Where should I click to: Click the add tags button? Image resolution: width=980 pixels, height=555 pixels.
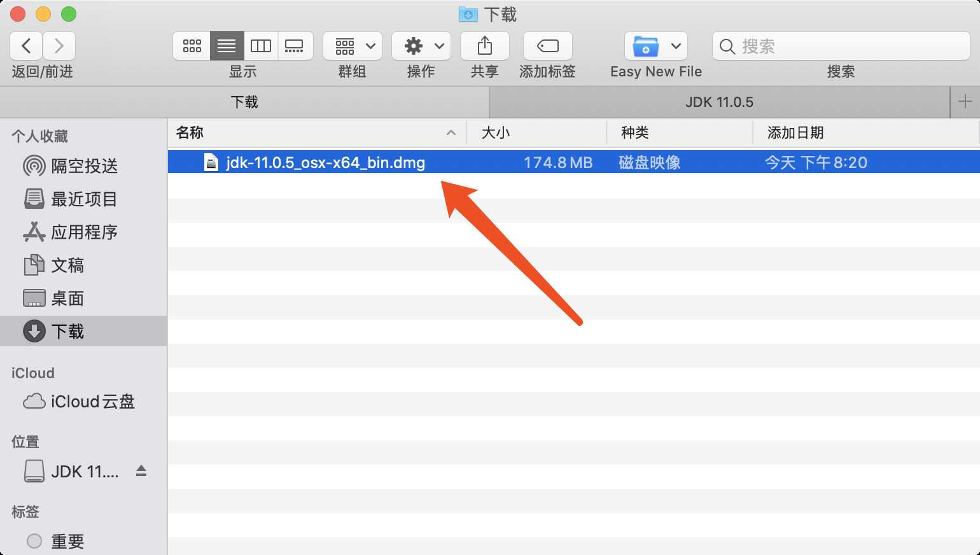point(548,46)
